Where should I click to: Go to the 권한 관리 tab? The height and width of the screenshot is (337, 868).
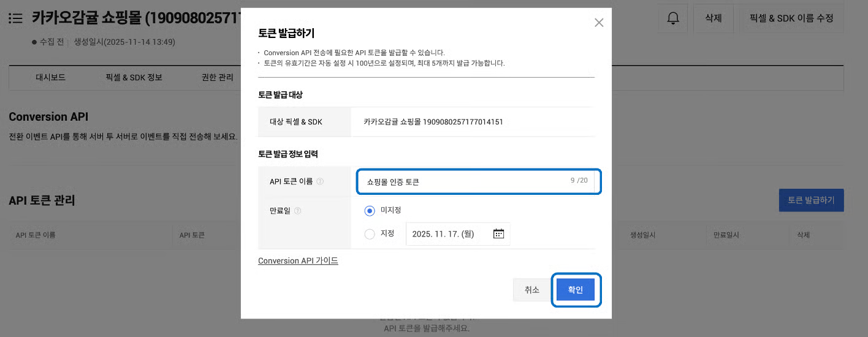(x=217, y=78)
